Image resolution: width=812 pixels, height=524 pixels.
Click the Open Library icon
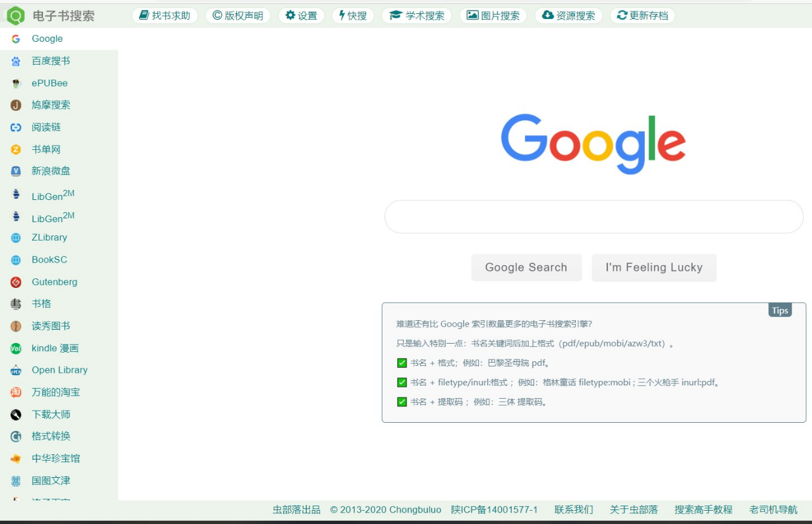pyautogui.click(x=16, y=370)
